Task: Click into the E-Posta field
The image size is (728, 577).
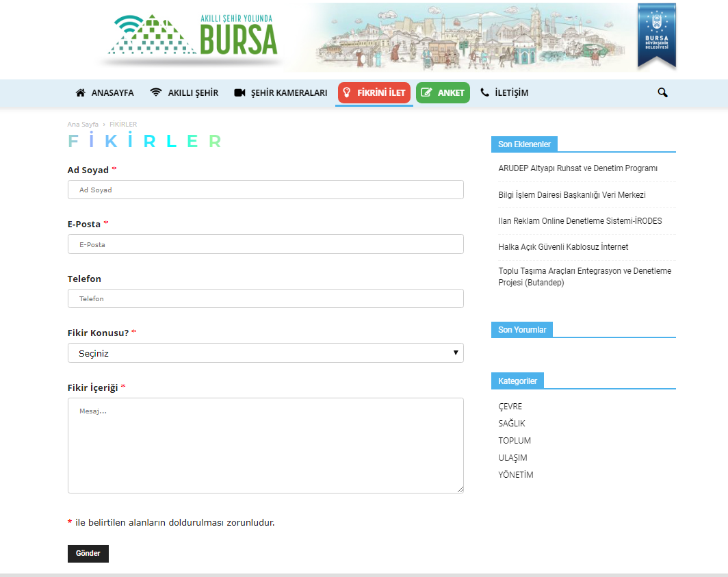Action: (265, 244)
